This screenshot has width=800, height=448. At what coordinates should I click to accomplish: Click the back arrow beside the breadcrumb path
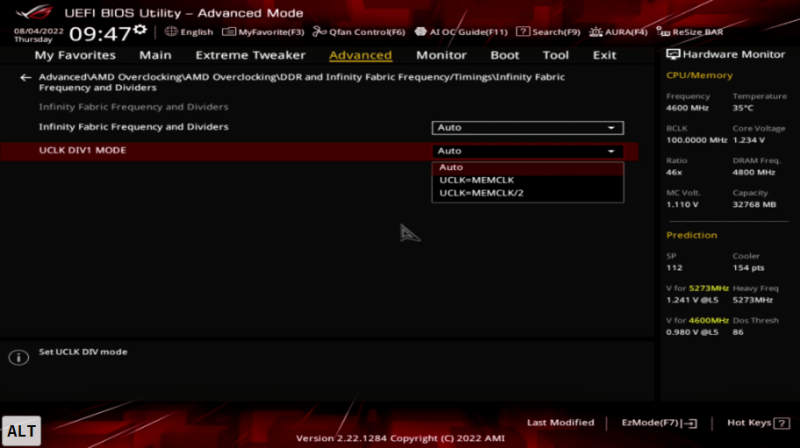(25, 78)
